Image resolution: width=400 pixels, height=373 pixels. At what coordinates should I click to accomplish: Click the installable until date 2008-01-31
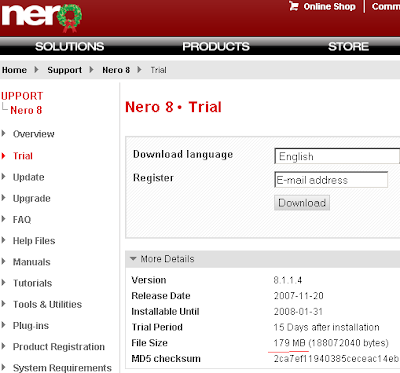tap(299, 312)
